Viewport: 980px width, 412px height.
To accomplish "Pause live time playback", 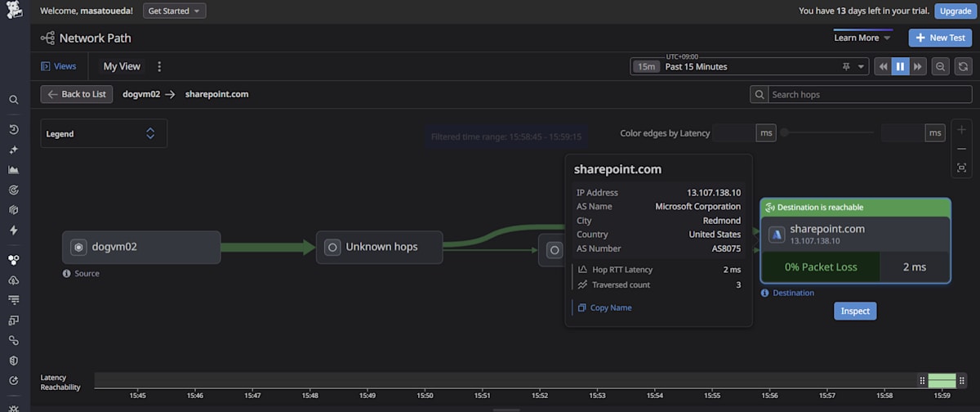I will tap(901, 66).
